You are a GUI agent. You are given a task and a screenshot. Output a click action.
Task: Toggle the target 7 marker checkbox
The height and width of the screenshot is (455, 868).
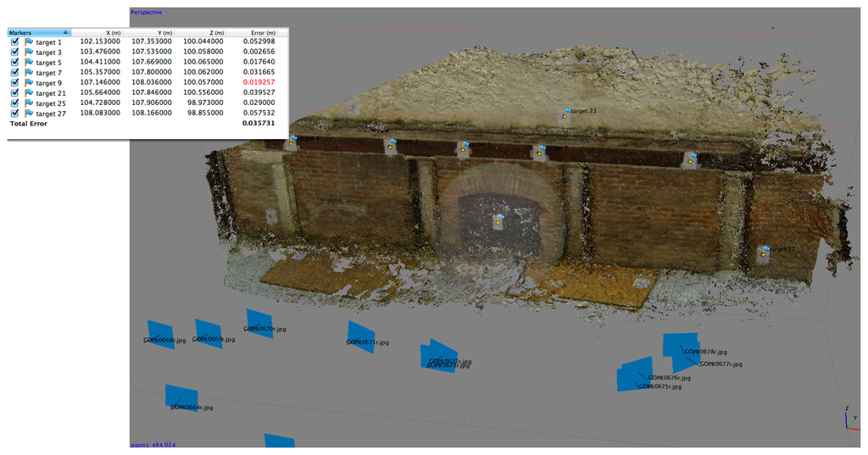(14, 72)
